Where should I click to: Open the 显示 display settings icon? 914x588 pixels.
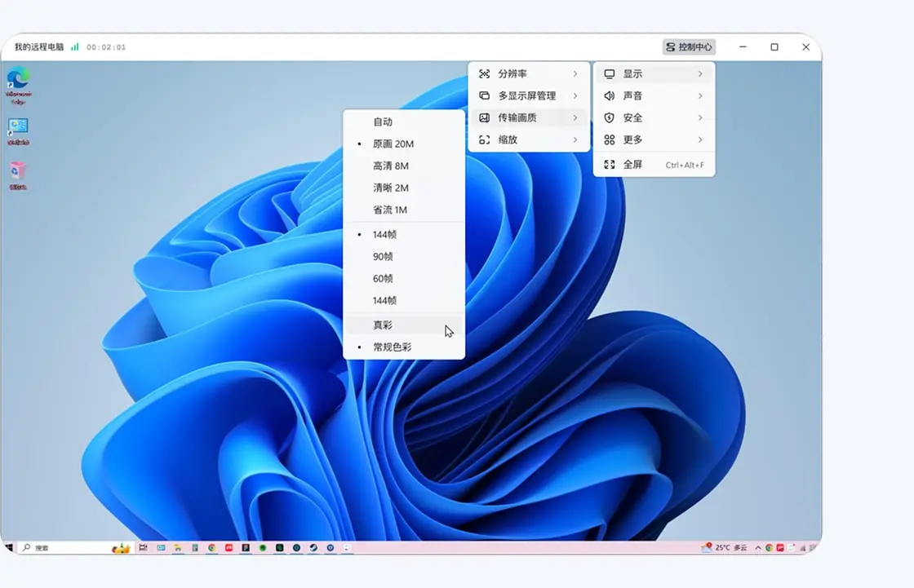[609, 73]
